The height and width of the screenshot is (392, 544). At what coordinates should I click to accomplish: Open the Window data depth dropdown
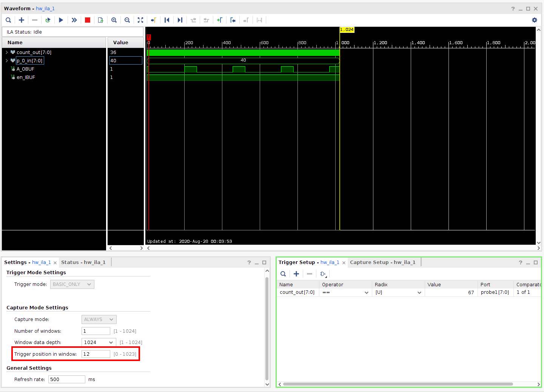coord(111,343)
